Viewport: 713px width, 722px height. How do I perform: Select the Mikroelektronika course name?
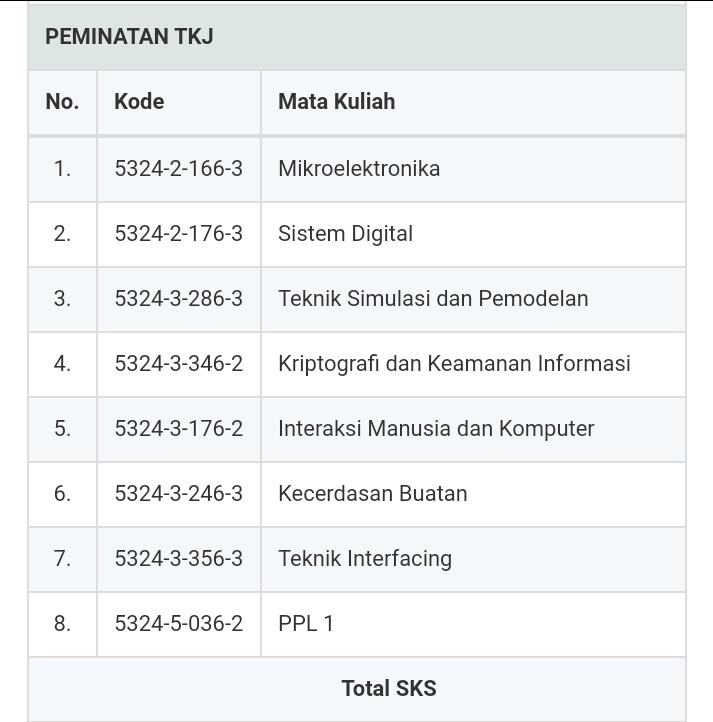[x=359, y=168]
